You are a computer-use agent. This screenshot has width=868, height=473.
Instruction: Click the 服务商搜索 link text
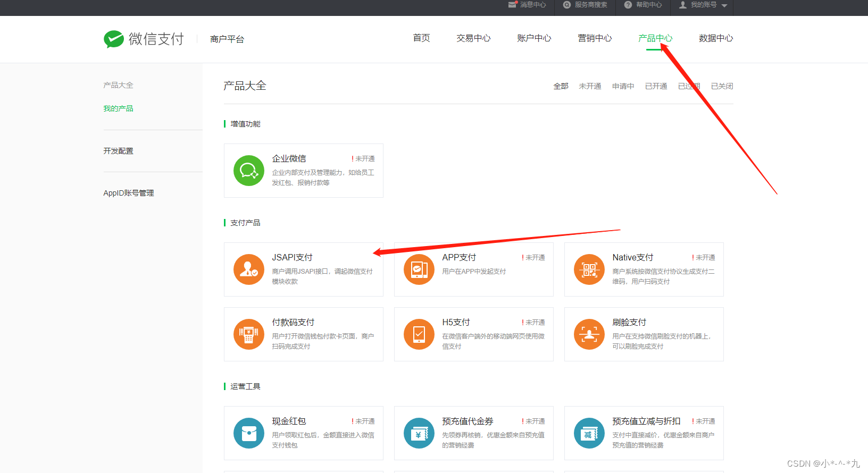[x=591, y=5]
